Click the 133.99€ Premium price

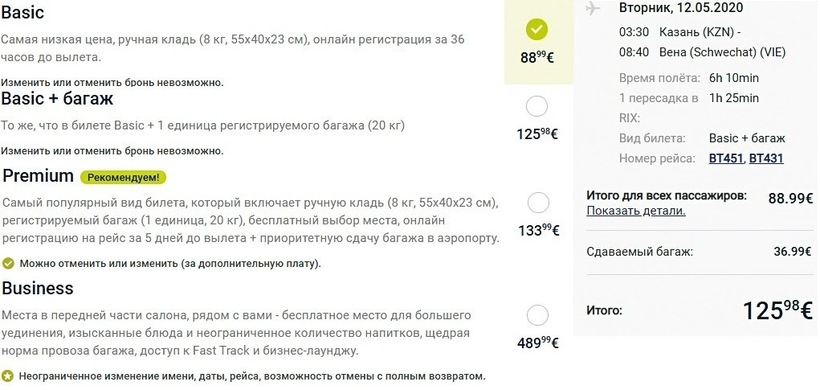tap(539, 230)
